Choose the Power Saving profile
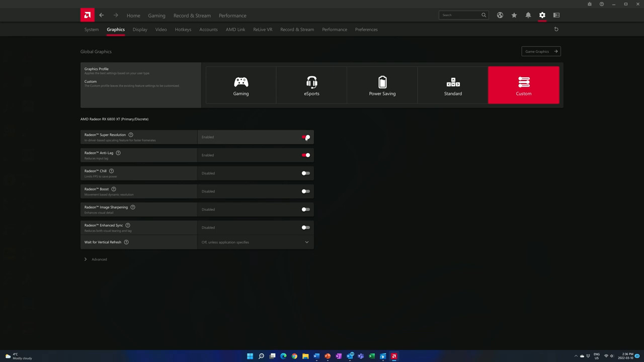644x362 pixels. (382, 85)
